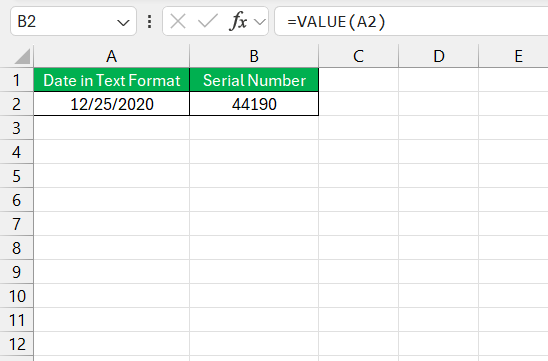Select the 'Serial Number' header cell
The width and height of the screenshot is (548, 361).
[254, 80]
